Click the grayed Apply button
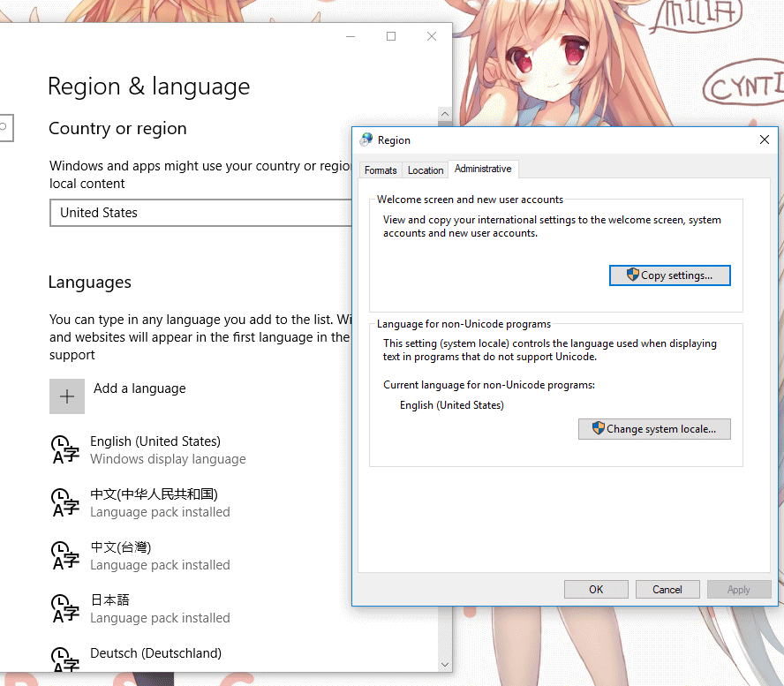The height and width of the screenshot is (686, 784). click(x=738, y=590)
